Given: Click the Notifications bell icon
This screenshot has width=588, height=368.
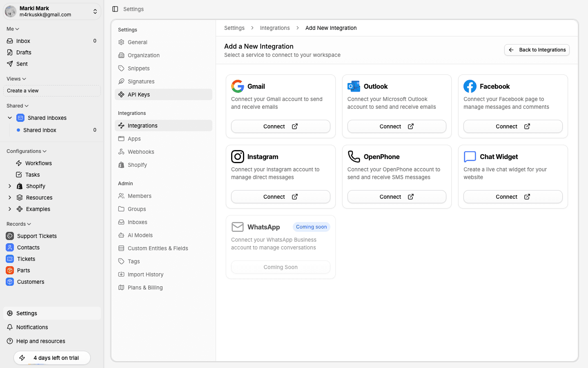Looking at the screenshot, I should click(10, 327).
